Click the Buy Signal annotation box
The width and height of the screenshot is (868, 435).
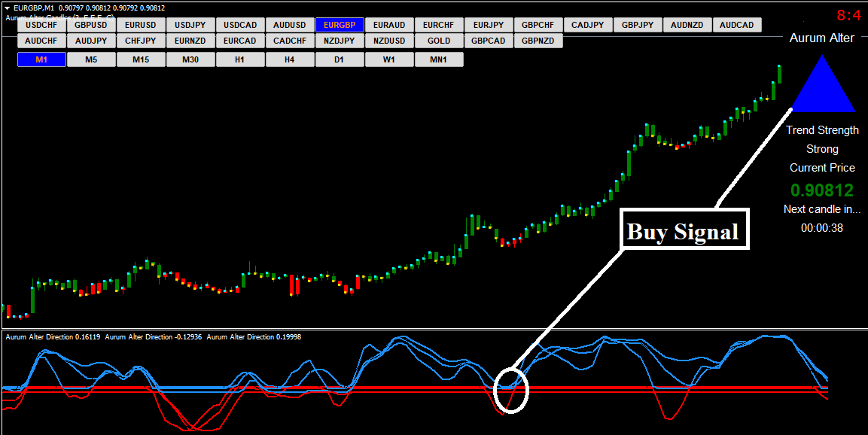(x=683, y=230)
